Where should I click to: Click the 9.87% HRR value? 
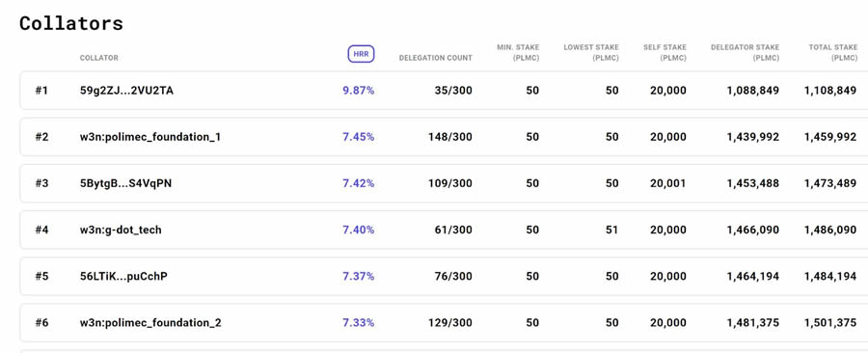(358, 91)
